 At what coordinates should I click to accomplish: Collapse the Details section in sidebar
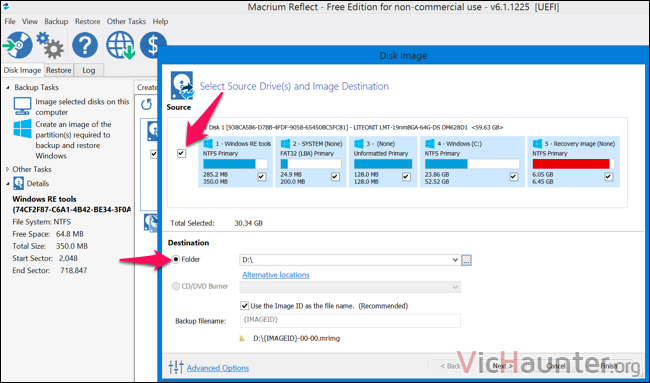tap(7, 183)
